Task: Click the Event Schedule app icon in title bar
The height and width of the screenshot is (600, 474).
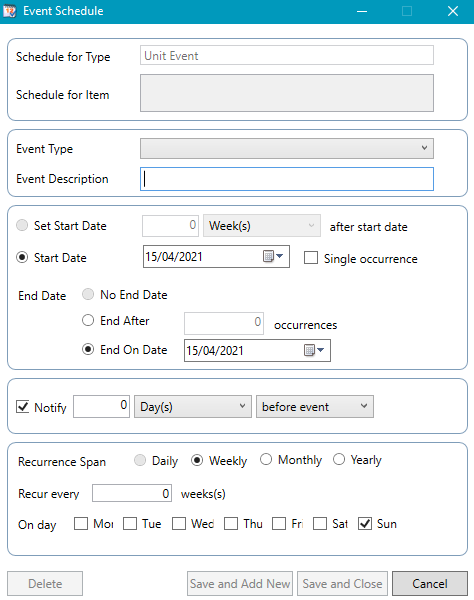Action: tap(10, 11)
